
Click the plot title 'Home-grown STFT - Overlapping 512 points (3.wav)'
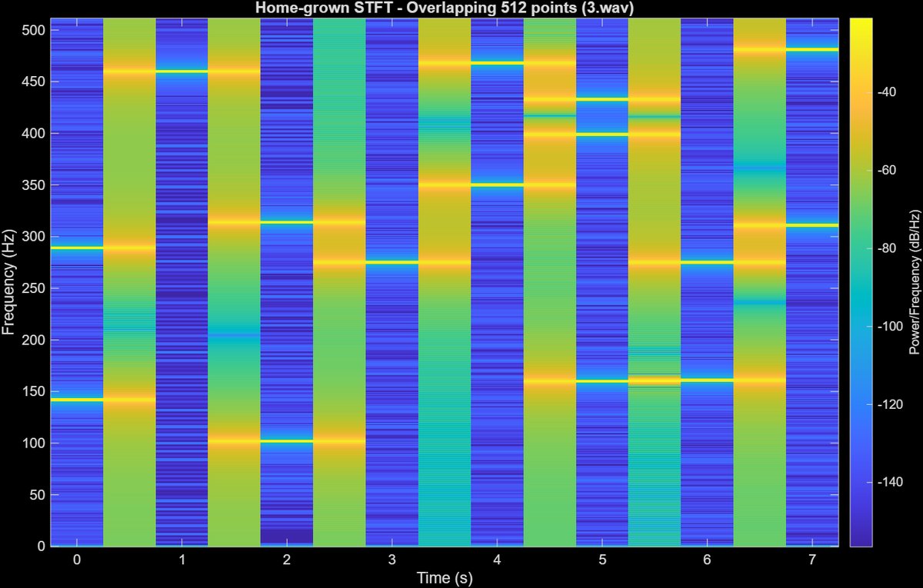pyautogui.click(x=444, y=8)
